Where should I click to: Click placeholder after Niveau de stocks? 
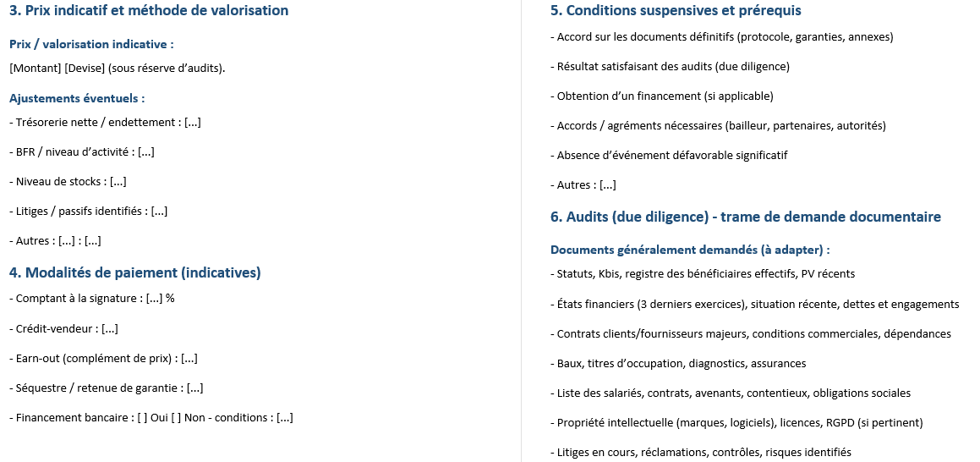click(x=118, y=182)
